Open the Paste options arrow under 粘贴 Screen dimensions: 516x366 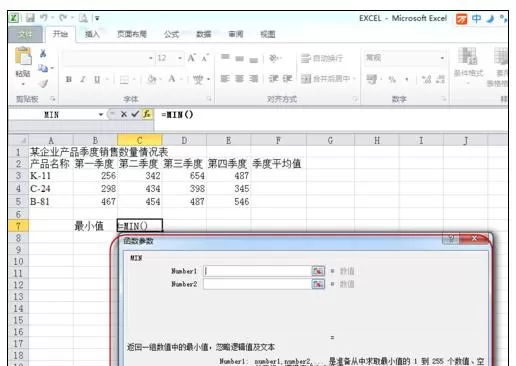(x=23, y=83)
